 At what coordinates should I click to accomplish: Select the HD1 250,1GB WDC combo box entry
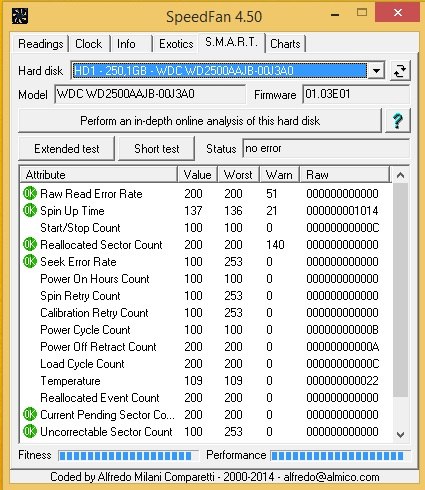(x=220, y=71)
